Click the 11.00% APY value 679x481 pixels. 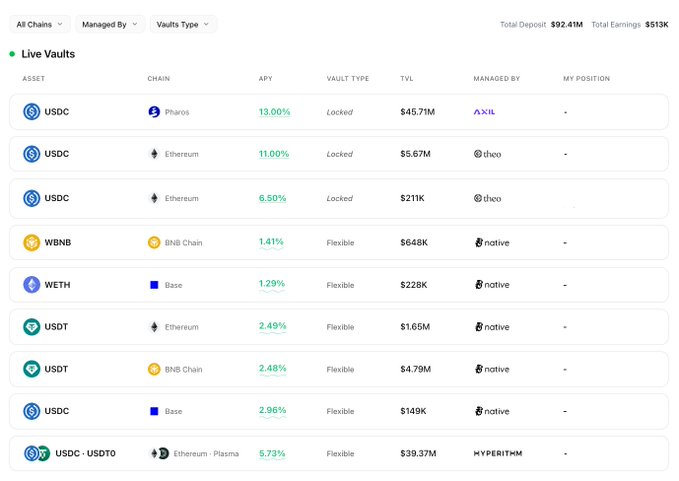point(274,154)
